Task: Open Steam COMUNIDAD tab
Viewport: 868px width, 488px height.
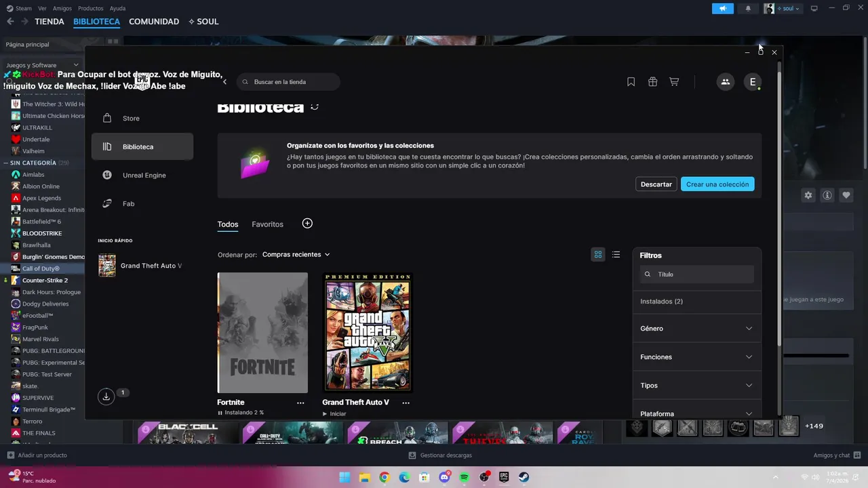Action: coord(154,22)
